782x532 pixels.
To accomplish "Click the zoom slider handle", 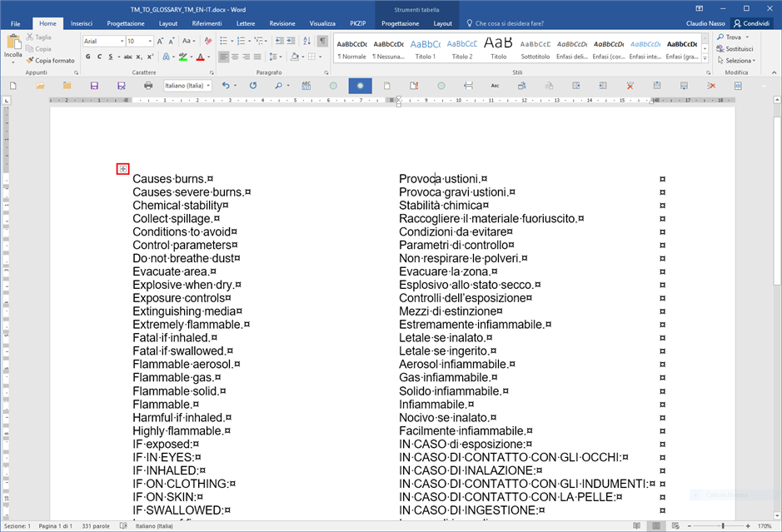I will click(x=723, y=526).
